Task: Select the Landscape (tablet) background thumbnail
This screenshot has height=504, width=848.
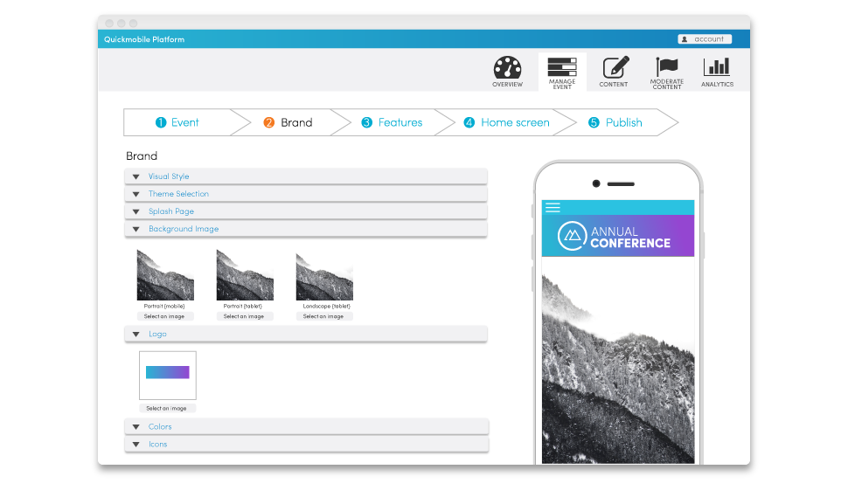Action: (323, 276)
